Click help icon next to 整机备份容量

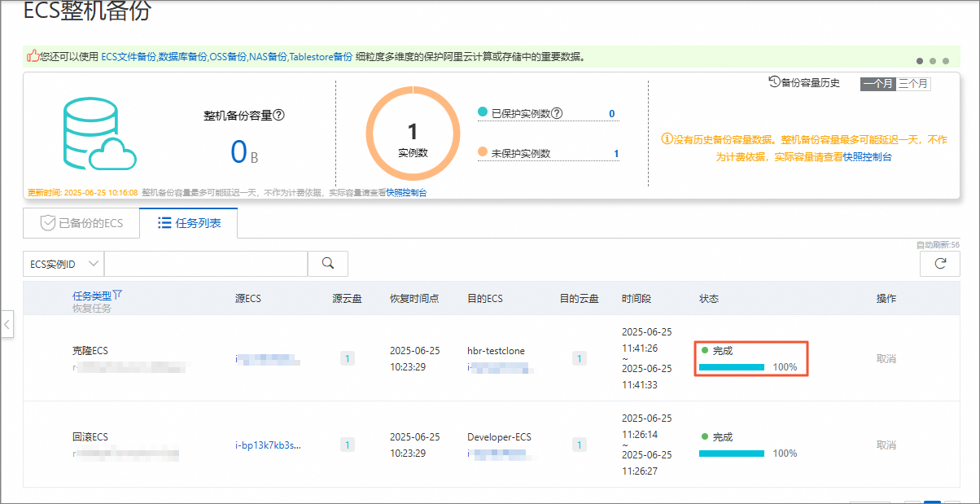[x=278, y=116]
